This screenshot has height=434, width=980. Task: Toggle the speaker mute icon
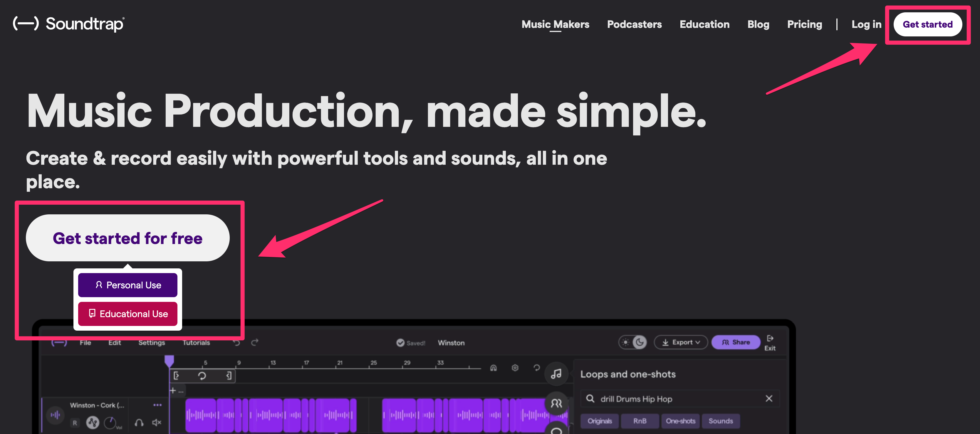pyautogui.click(x=157, y=423)
